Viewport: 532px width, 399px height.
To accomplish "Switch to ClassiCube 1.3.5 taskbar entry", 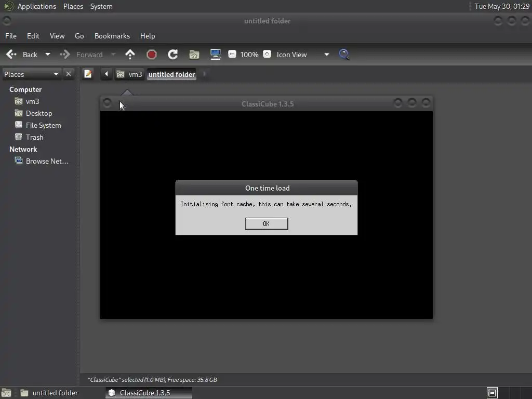I will pos(149,393).
